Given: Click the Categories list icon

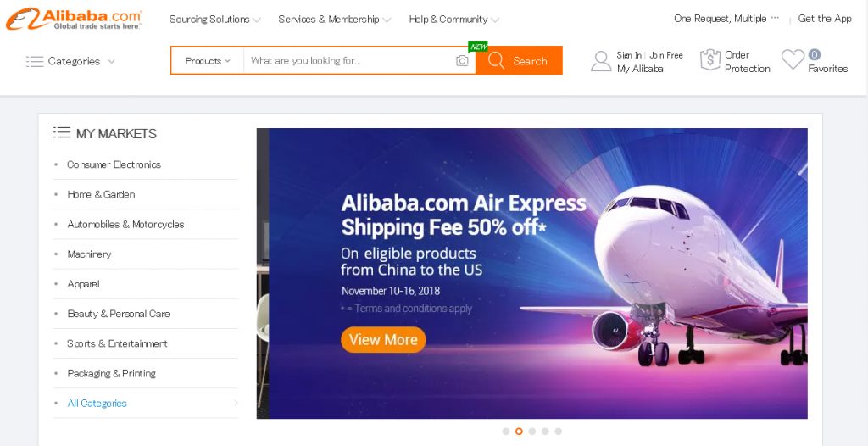Looking at the screenshot, I should click(x=34, y=61).
